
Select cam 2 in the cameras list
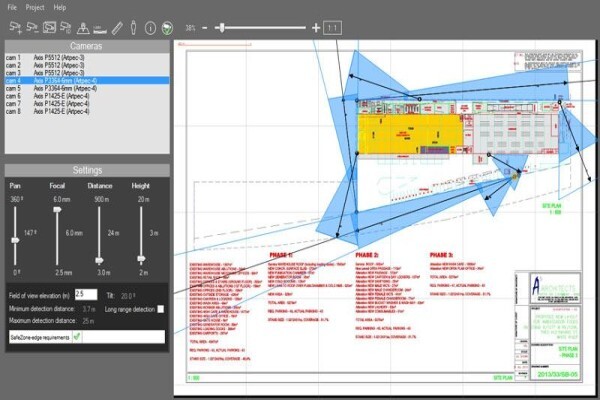pyautogui.click(x=87, y=65)
